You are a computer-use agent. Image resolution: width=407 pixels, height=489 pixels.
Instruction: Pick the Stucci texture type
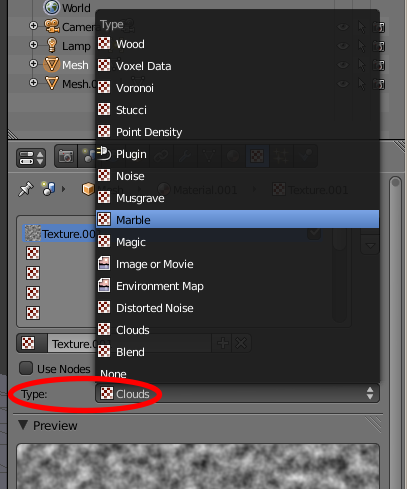[237, 110]
